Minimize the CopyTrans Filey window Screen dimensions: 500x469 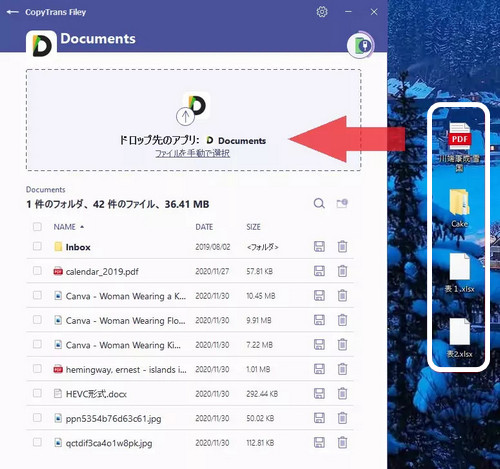(348, 12)
